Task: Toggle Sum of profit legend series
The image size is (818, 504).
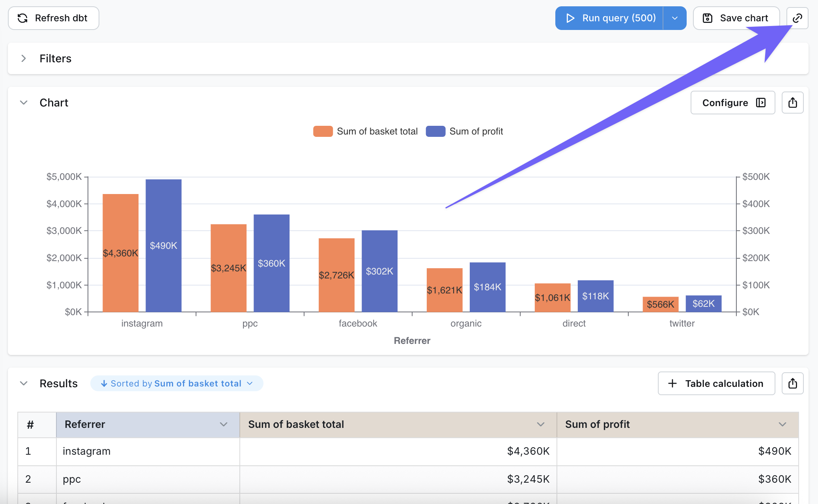Action: coord(464,131)
